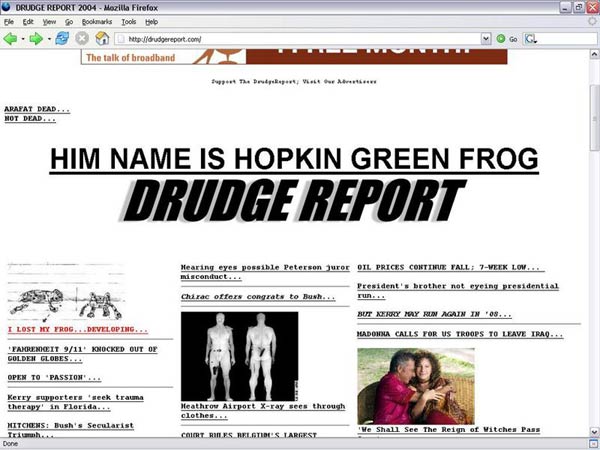
Task: Open the View menu
Action: 49,22
